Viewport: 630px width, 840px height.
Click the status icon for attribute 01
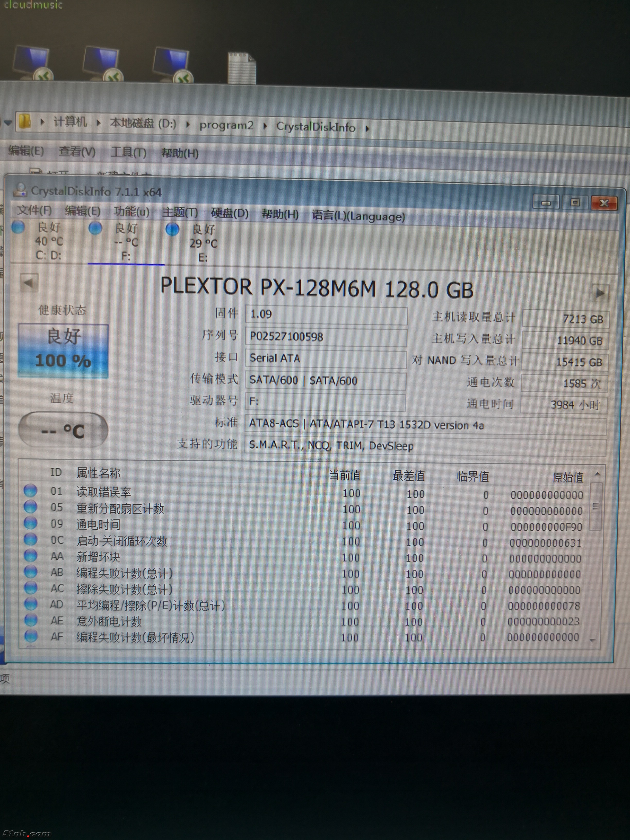coord(30,490)
